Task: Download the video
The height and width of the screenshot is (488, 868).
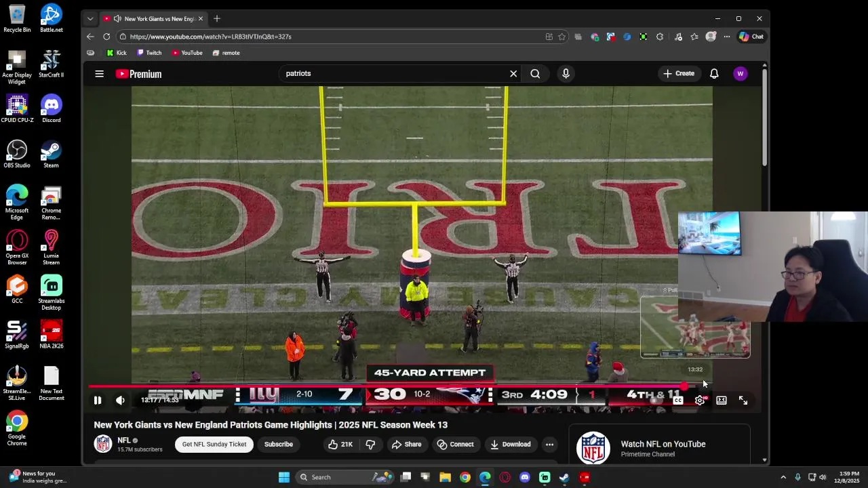Action: coord(510,444)
